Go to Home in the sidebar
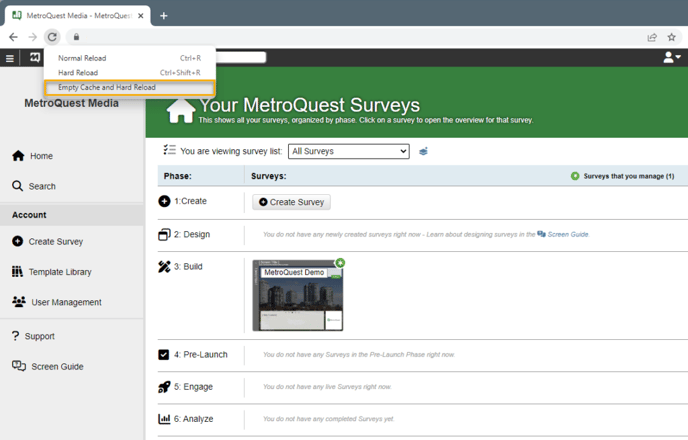The height and width of the screenshot is (440, 688). [41, 156]
